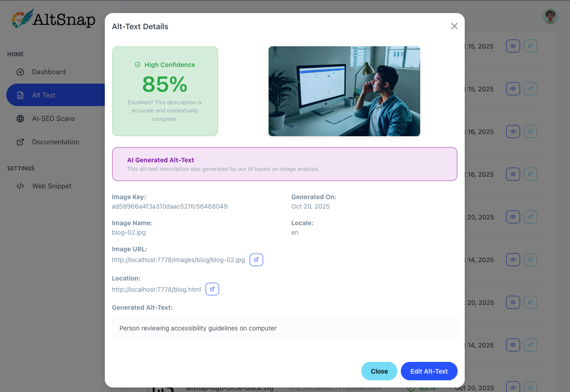
Task: Select the Web Snippet code icon
Action: pyautogui.click(x=20, y=186)
